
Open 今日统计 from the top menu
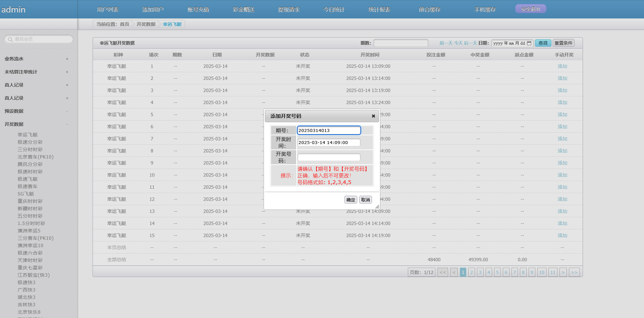333,9
